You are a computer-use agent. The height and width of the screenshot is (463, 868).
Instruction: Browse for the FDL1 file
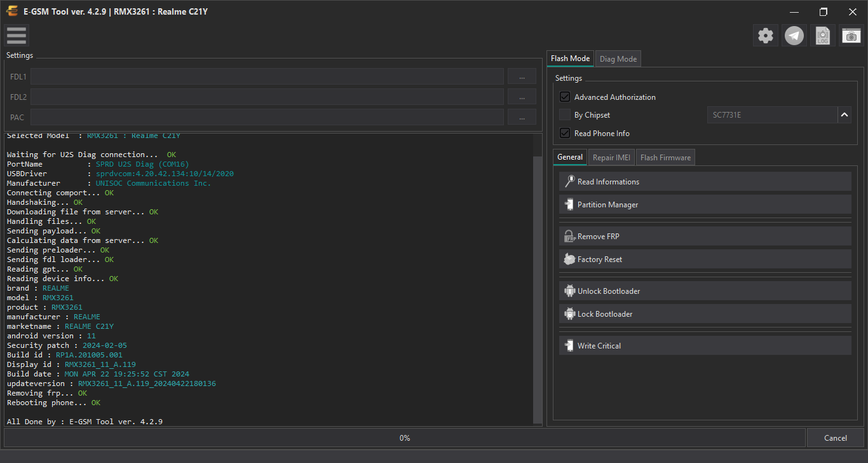coord(522,77)
